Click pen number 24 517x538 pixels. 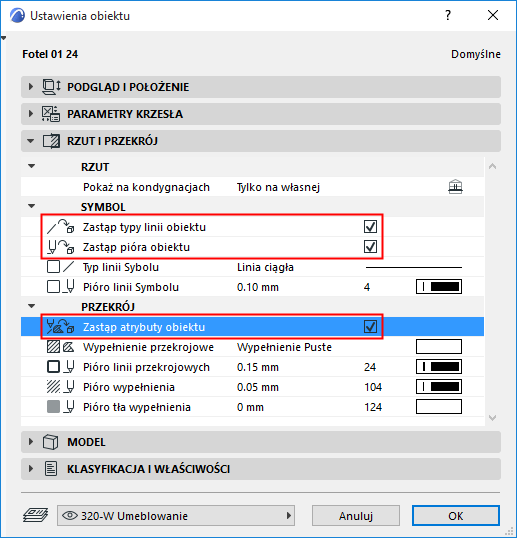click(x=370, y=367)
